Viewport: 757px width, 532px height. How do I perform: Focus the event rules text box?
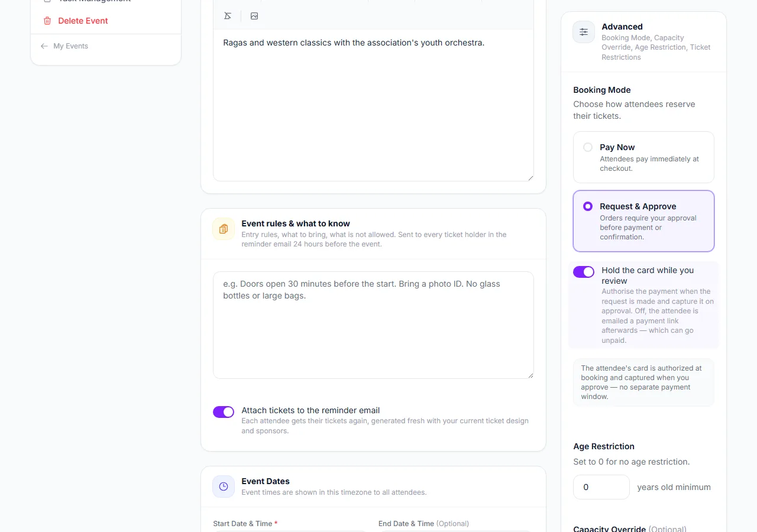point(373,325)
